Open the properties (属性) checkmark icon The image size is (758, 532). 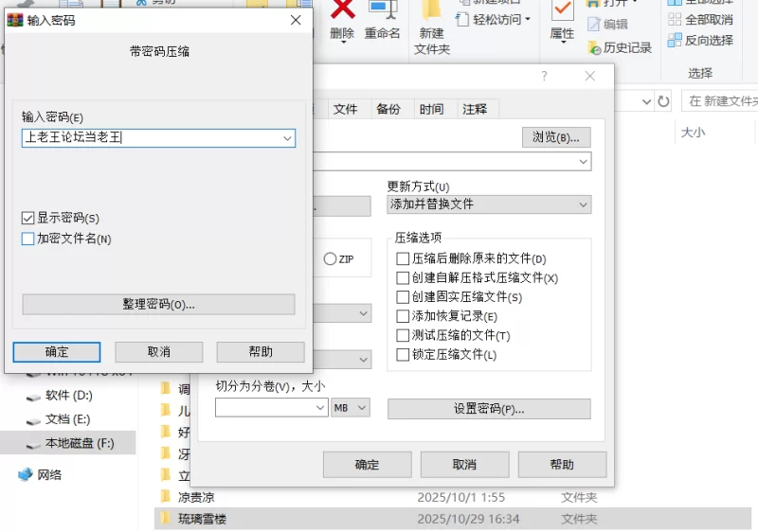click(562, 10)
